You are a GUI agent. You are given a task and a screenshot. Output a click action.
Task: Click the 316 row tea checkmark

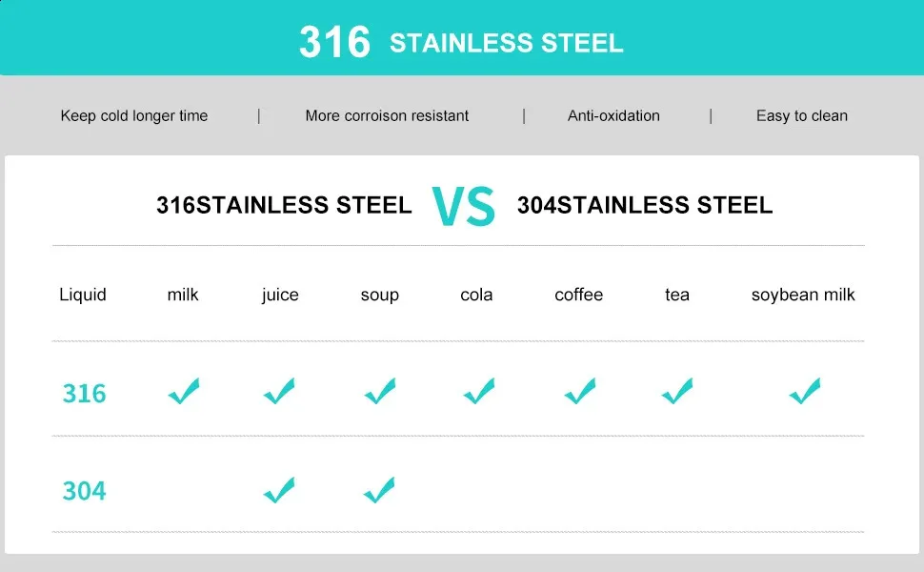[676, 392]
